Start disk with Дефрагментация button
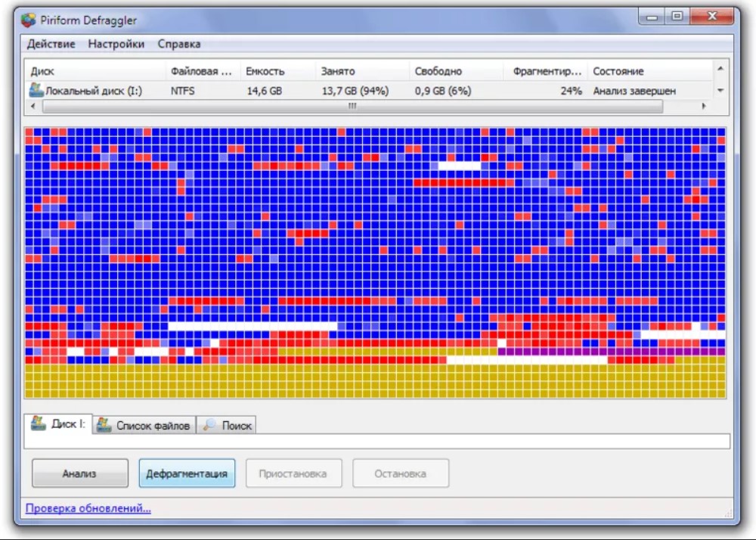 click(187, 474)
